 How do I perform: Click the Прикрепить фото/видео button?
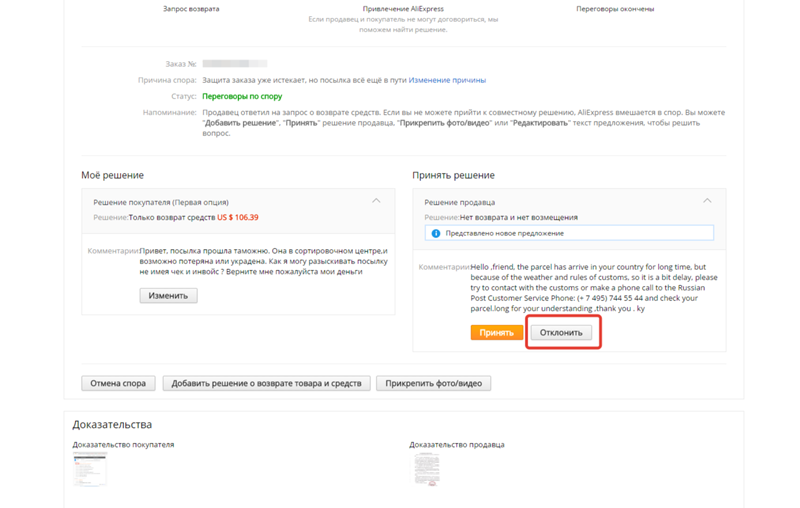click(x=434, y=383)
